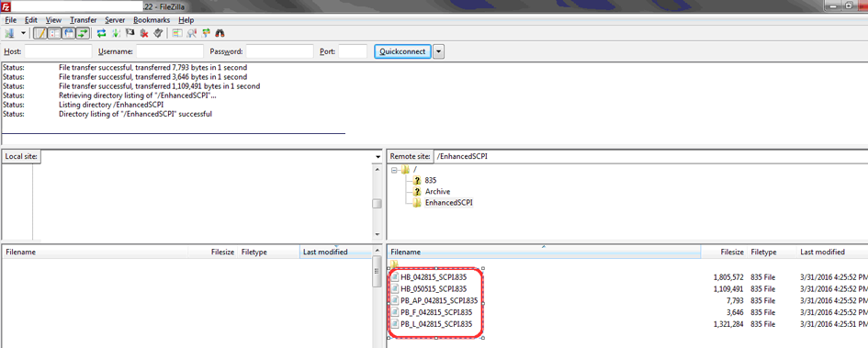Open the Quickconnect history dropdown arrow
This screenshot has width=868, height=348.
point(438,51)
